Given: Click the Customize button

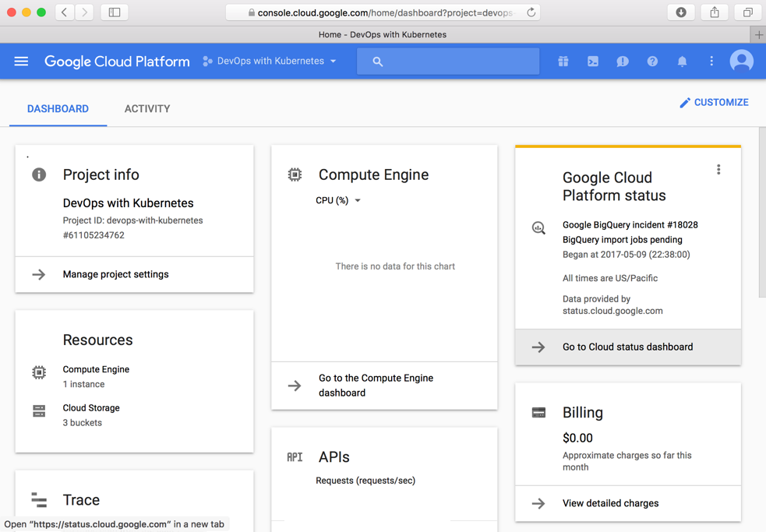Looking at the screenshot, I should pyautogui.click(x=715, y=103).
